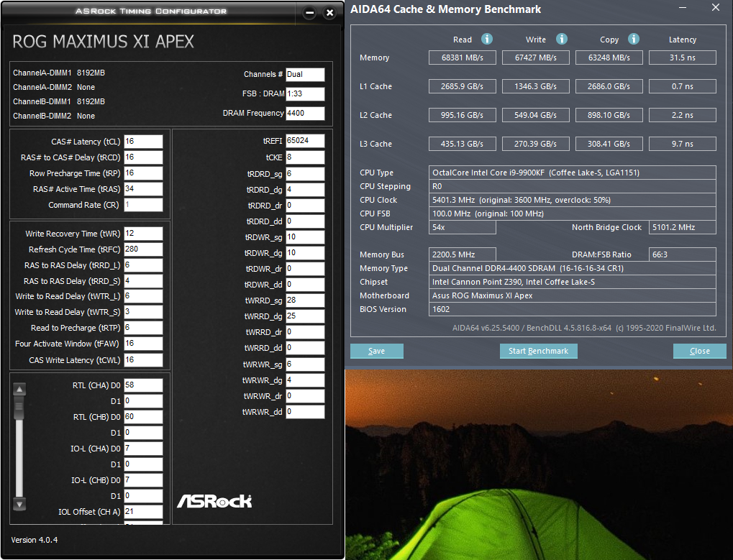733x560 pixels.
Task: Click Start Benchmark button
Action: point(538,351)
